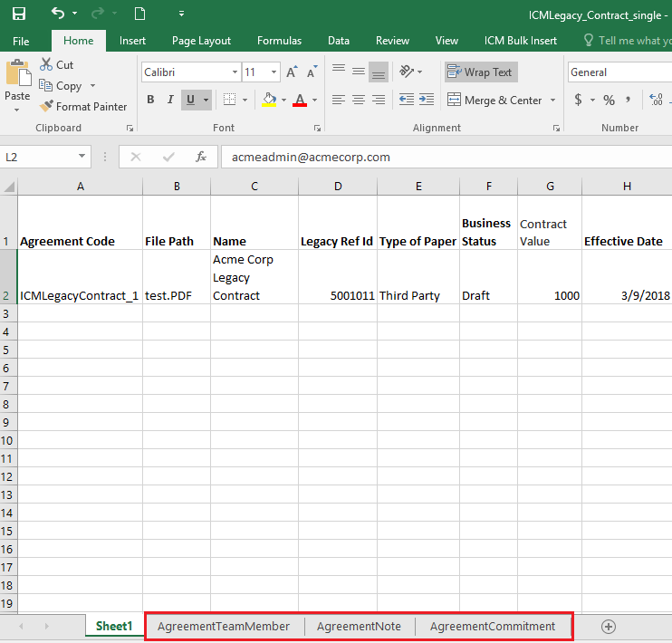The image size is (672, 643).
Task: Apply the yellow fill color swatch
Action: tap(269, 101)
